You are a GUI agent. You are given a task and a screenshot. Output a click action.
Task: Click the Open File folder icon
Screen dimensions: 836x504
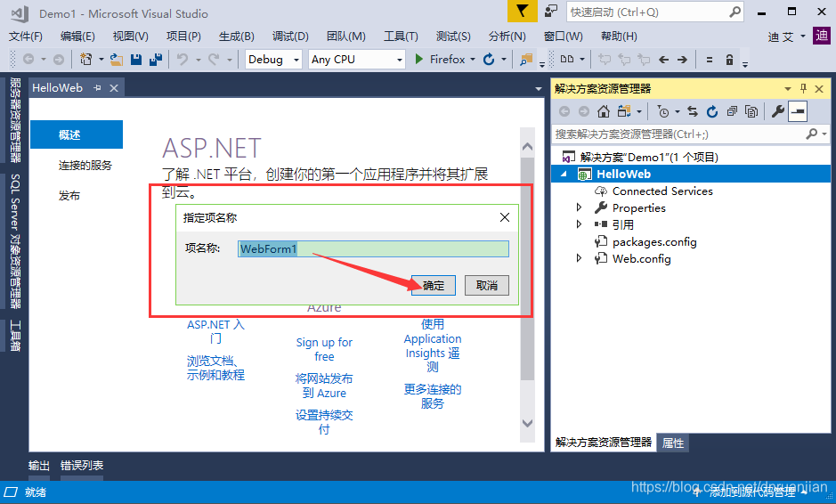click(117, 59)
